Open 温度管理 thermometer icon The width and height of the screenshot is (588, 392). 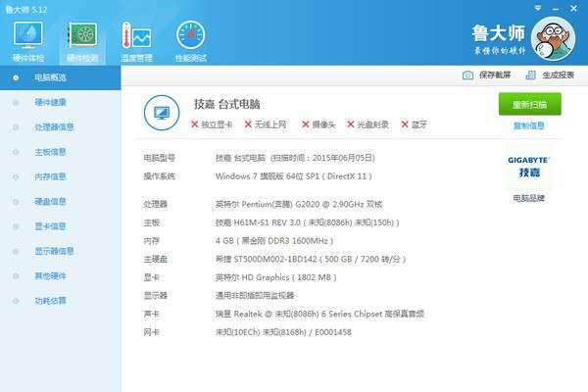pos(136,35)
